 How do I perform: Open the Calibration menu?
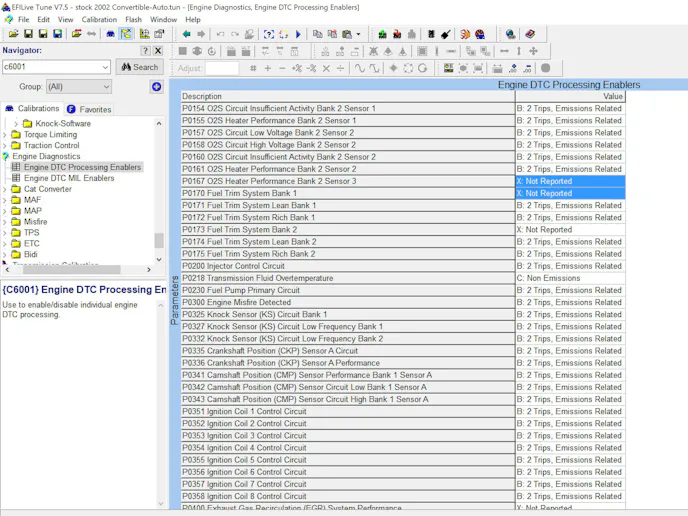[99, 20]
